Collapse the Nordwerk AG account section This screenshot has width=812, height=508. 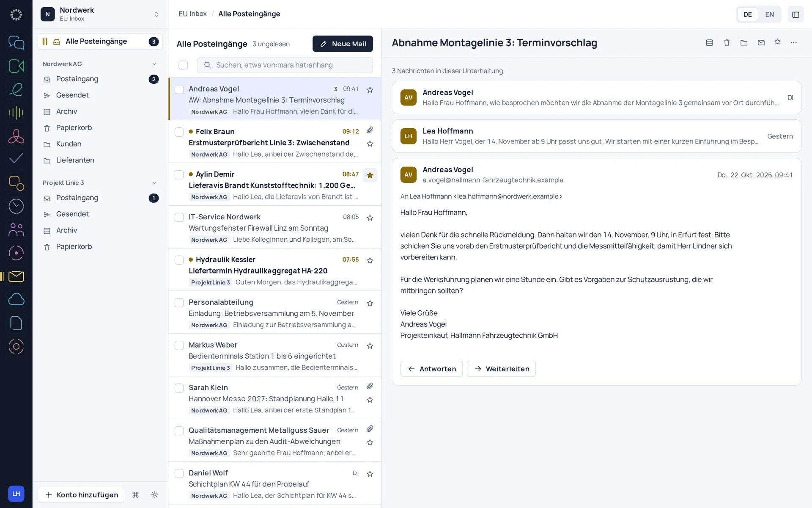[154, 64]
